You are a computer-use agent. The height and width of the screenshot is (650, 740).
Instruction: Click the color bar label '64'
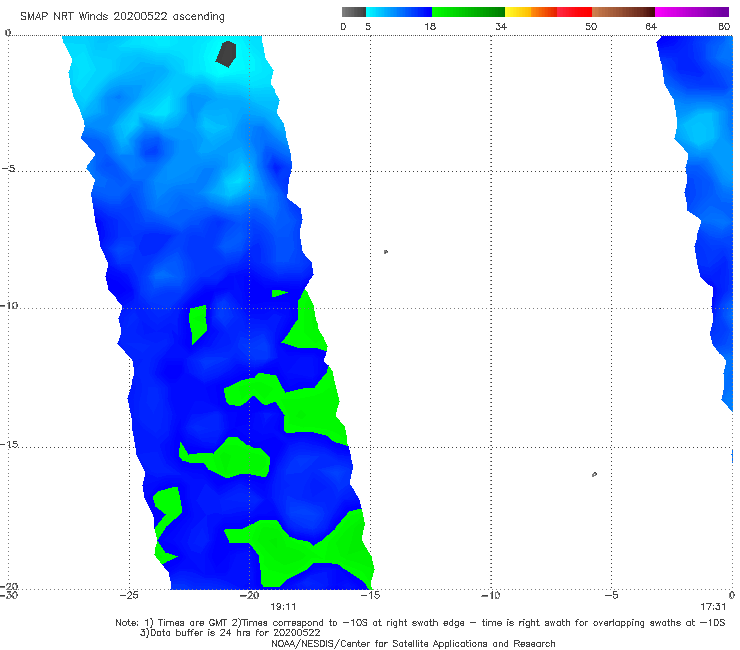click(651, 26)
